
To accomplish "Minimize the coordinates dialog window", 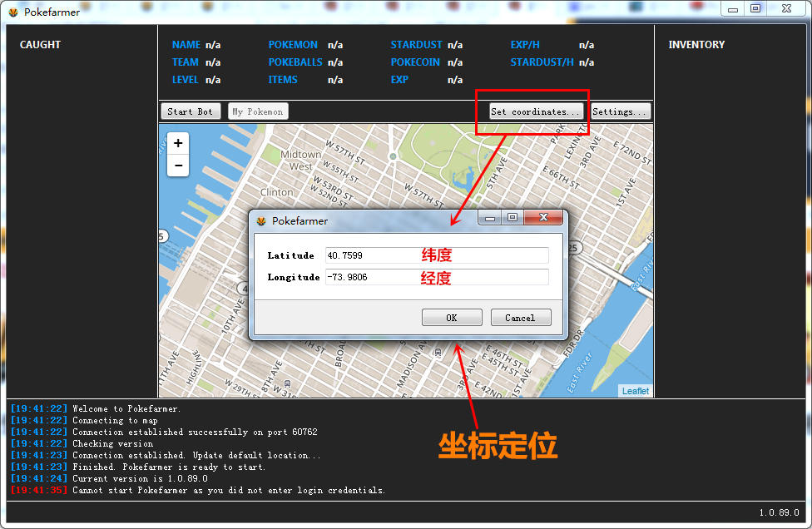I will 491,218.
